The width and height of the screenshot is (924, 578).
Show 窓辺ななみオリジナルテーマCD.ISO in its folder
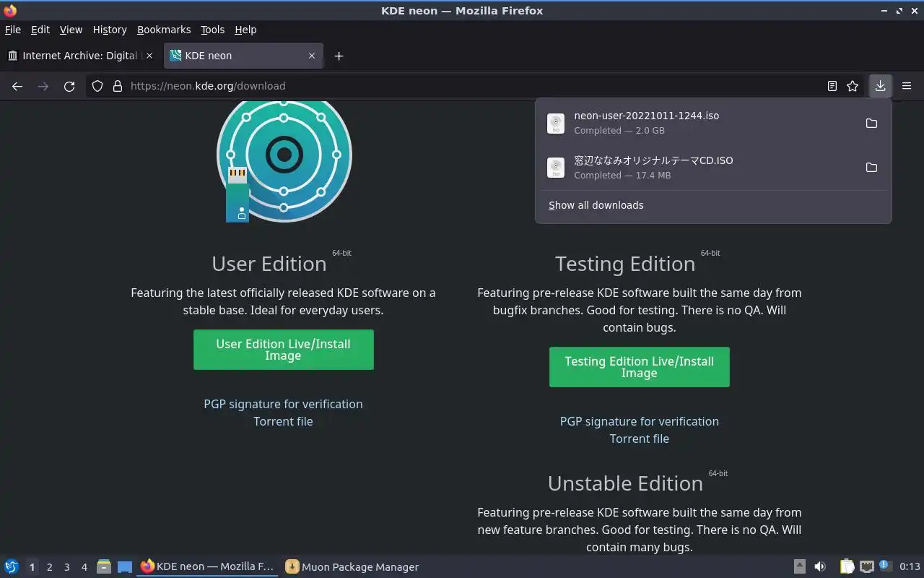(871, 168)
